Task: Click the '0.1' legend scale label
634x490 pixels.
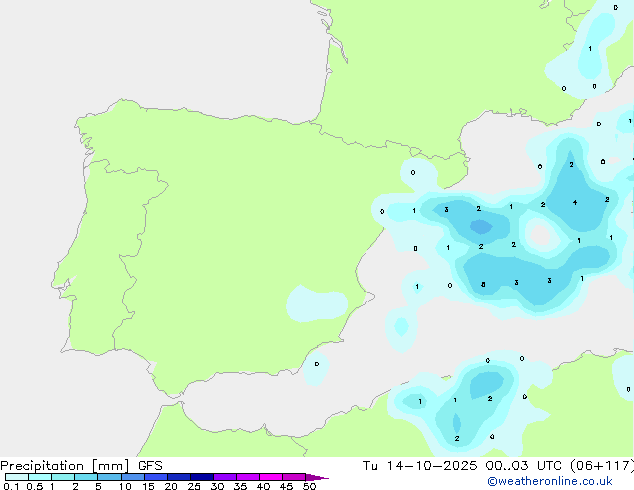Action: click(11, 486)
